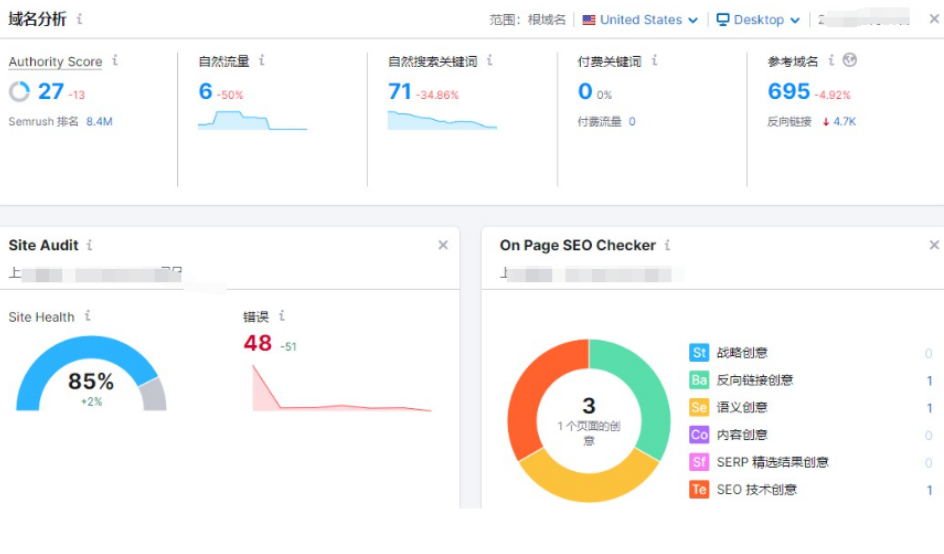The width and height of the screenshot is (944, 554).
Task: Click the Co 内容创意 badge icon
Action: click(699, 435)
